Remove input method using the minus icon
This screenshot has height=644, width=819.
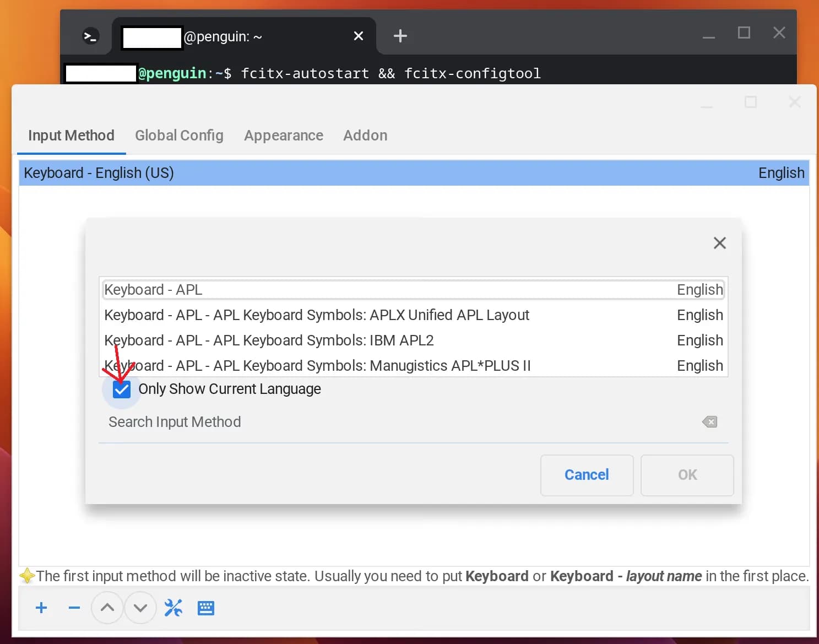(74, 608)
